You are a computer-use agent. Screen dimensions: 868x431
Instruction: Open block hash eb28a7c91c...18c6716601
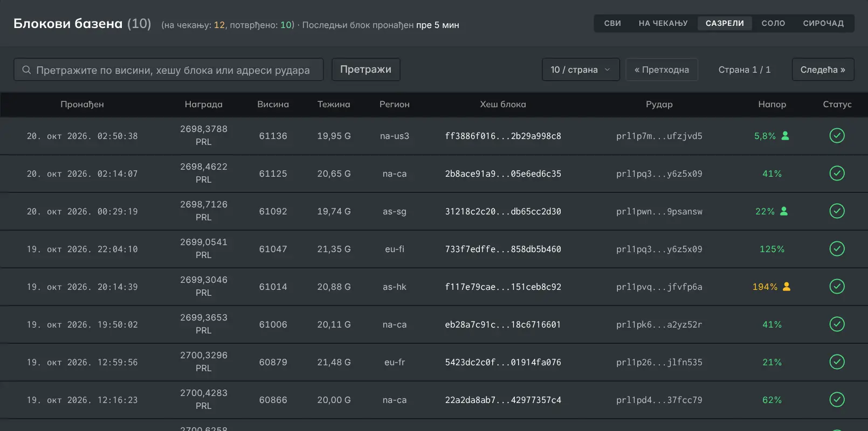[x=503, y=325]
